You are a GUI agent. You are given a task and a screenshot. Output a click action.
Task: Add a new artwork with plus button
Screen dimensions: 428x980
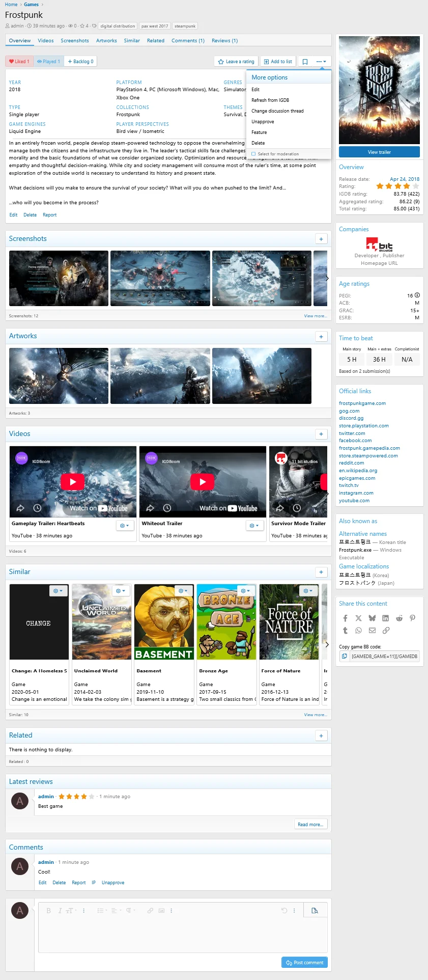click(x=321, y=336)
